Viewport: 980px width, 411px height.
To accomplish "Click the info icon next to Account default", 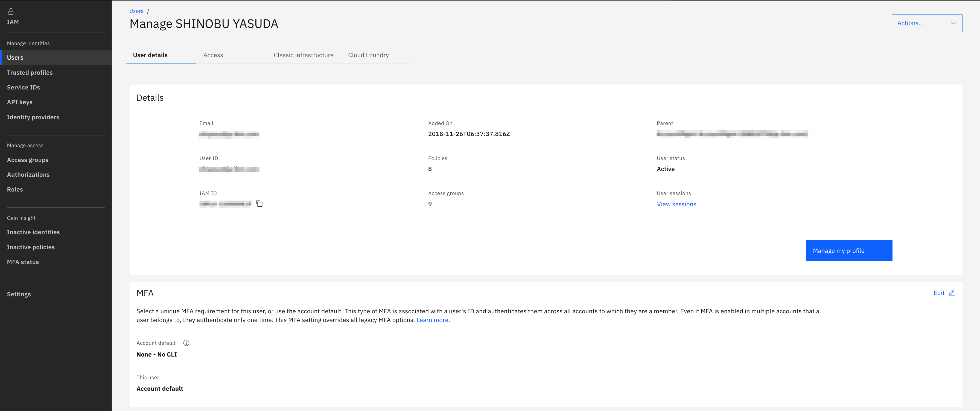I will click(x=186, y=343).
